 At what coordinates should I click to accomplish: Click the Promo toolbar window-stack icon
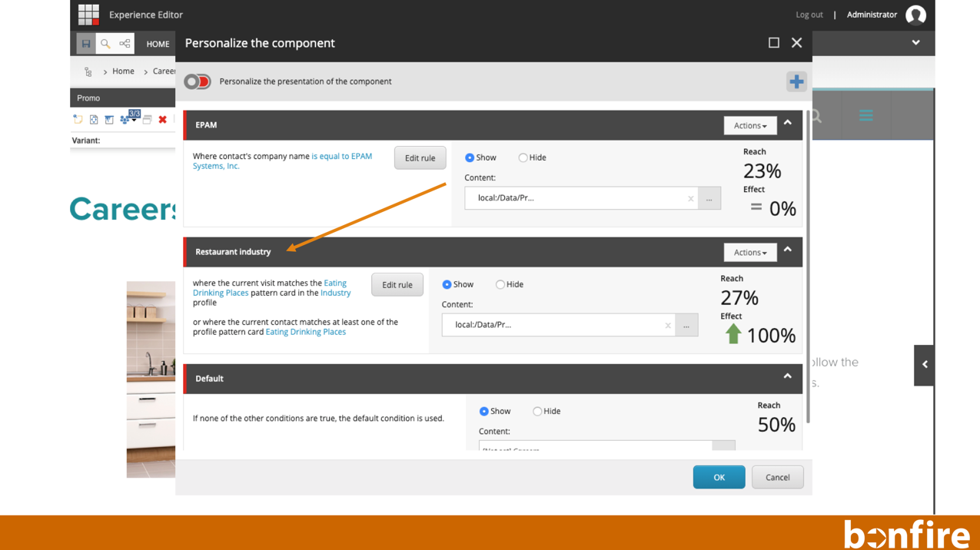pyautogui.click(x=147, y=120)
